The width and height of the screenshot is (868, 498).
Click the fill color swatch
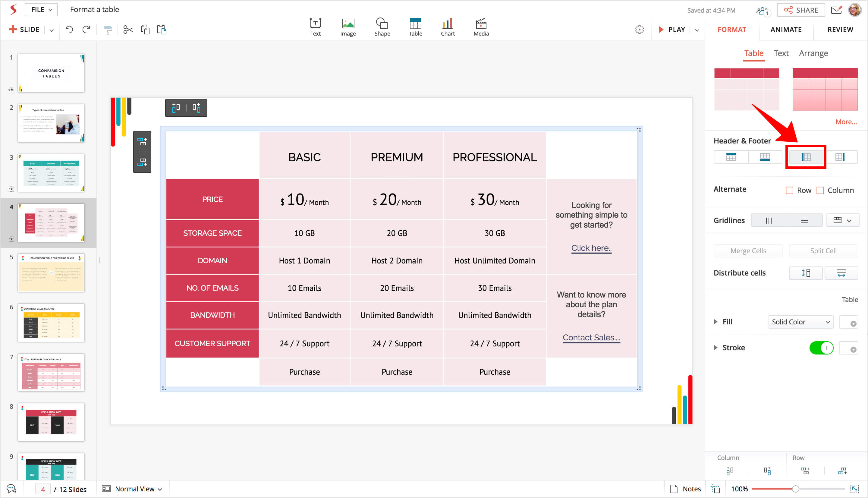click(848, 322)
